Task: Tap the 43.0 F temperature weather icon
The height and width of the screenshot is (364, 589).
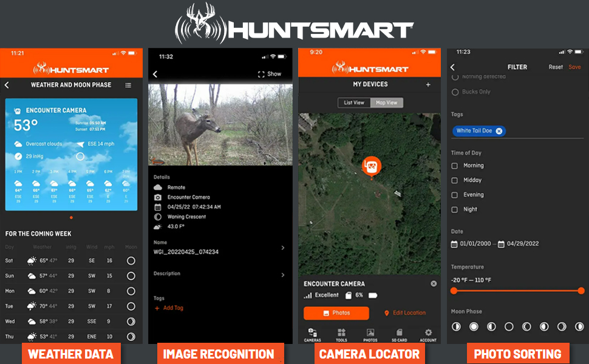Action: point(158,226)
